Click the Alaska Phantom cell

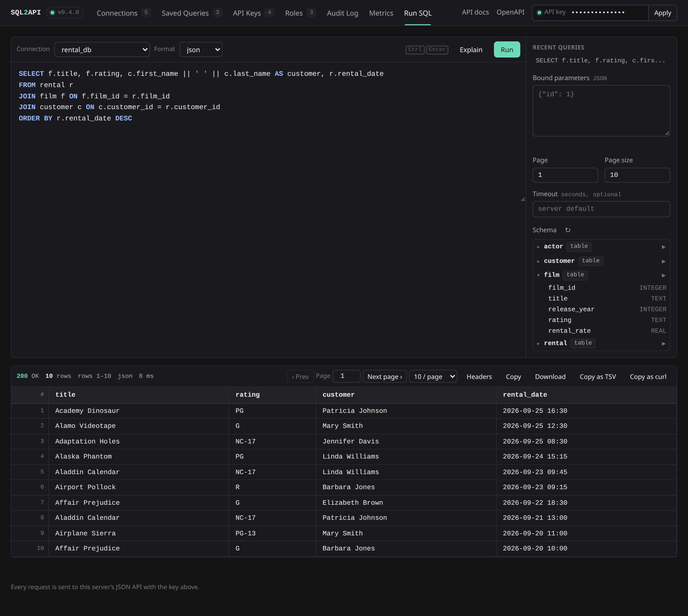(x=138, y=457)
